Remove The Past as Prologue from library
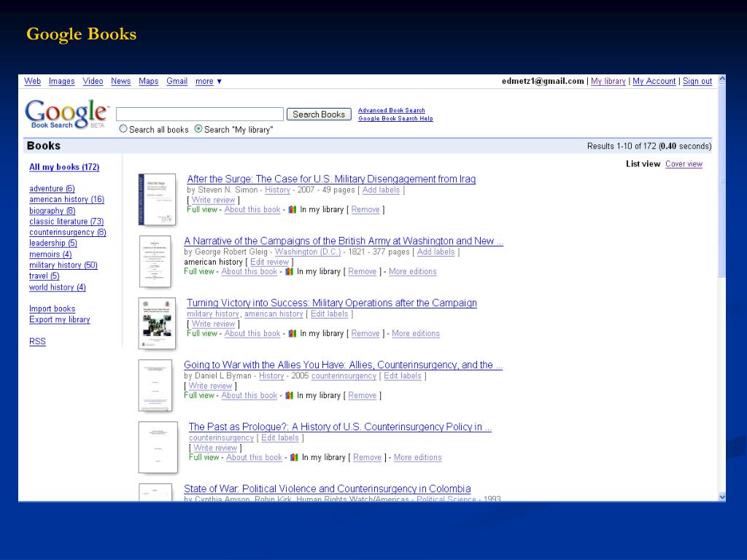 click(x=368, y=457)
